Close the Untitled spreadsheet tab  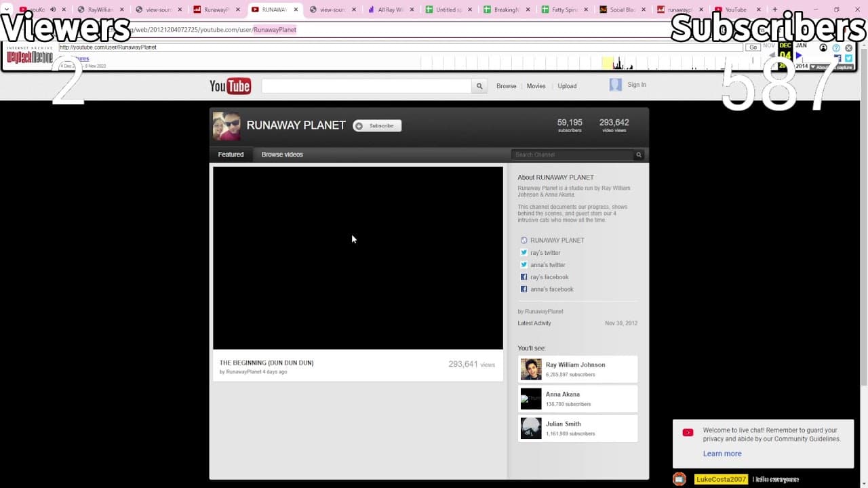tap(470, 9)
